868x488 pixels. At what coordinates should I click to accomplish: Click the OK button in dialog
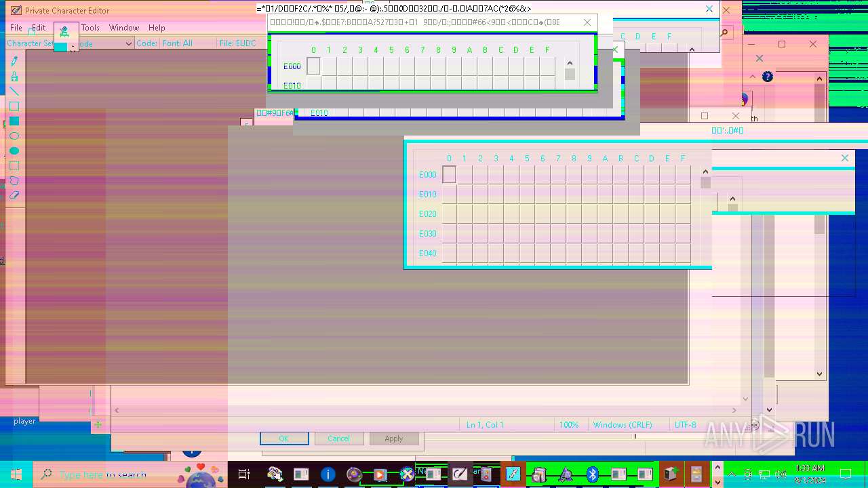(284, 439)
